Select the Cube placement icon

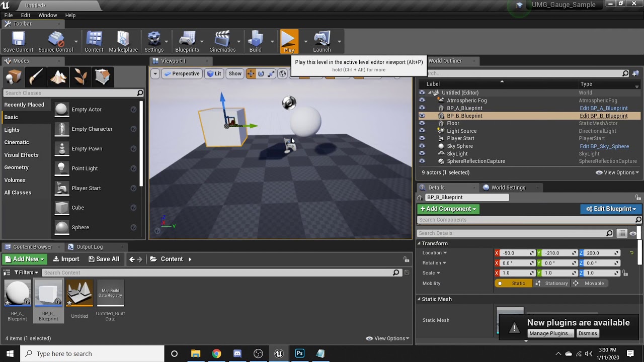62,208
